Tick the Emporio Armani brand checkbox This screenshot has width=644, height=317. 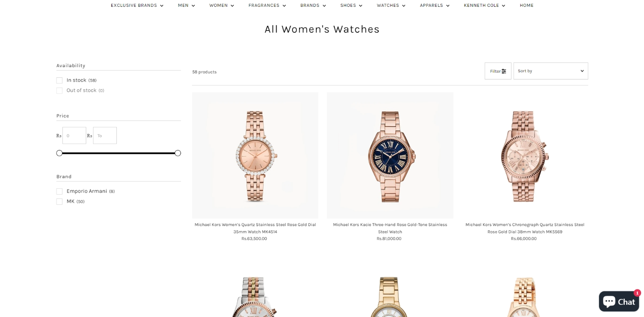pyautogui.click(x=59, y=191)
